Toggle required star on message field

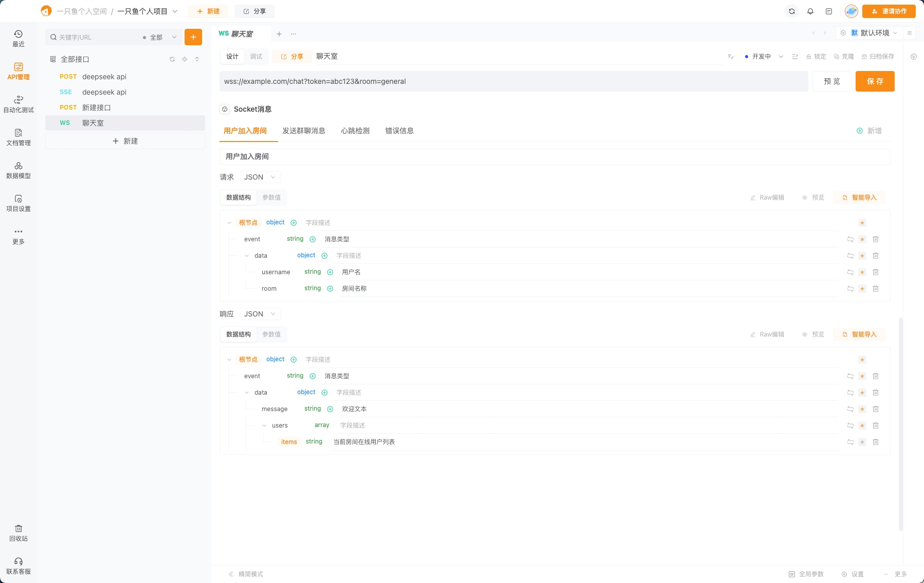coord(862,409)
